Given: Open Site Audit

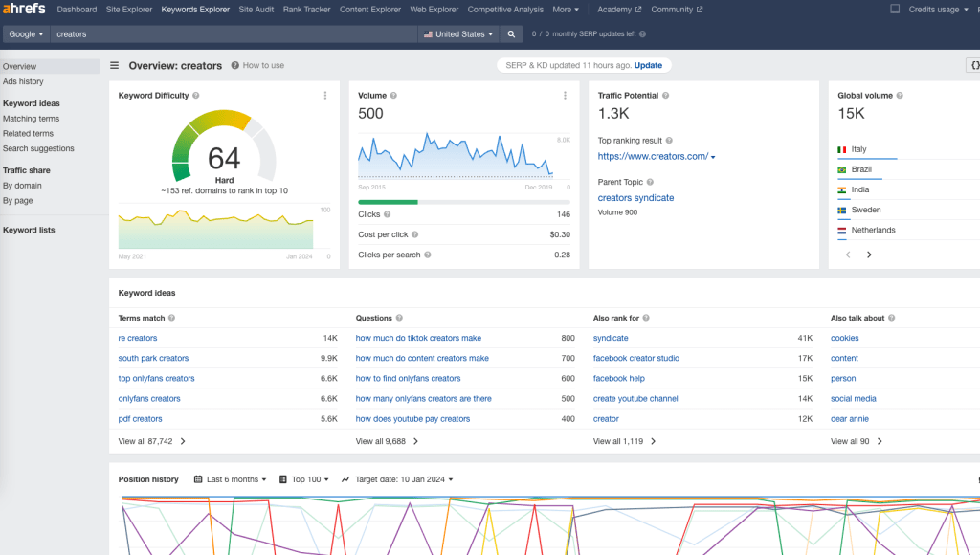Looking at the screenshot, I should tap(256, 10).
